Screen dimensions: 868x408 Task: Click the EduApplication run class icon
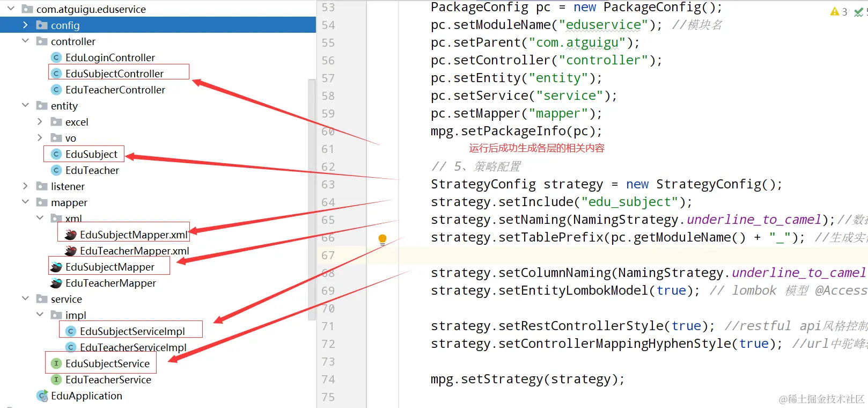[42, 396]
